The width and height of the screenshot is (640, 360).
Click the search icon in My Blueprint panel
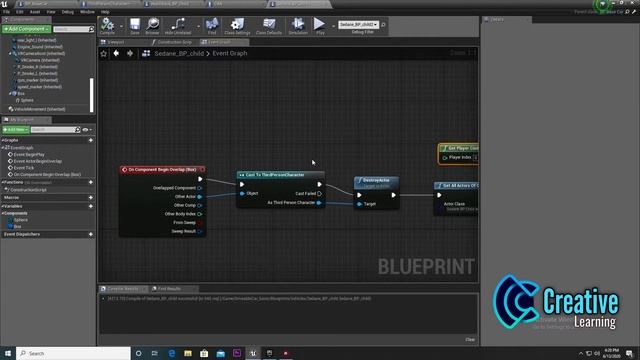point(78,130)
